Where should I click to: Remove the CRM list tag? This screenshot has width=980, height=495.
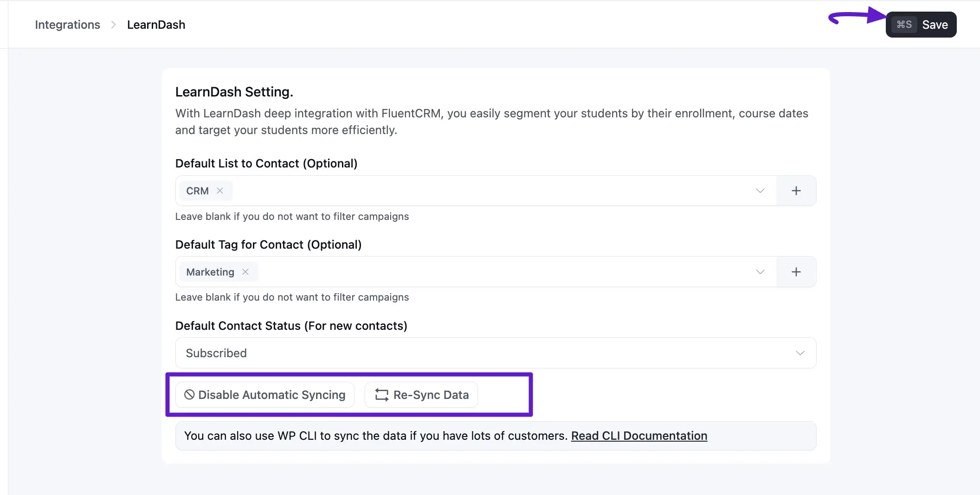(x=220, y=191)
